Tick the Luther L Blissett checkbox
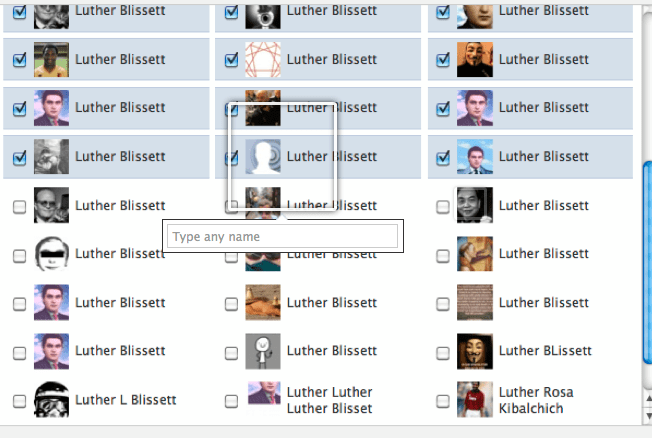This screenshot has width=652, height=438. pyautogui.click(x=19, y=401)
